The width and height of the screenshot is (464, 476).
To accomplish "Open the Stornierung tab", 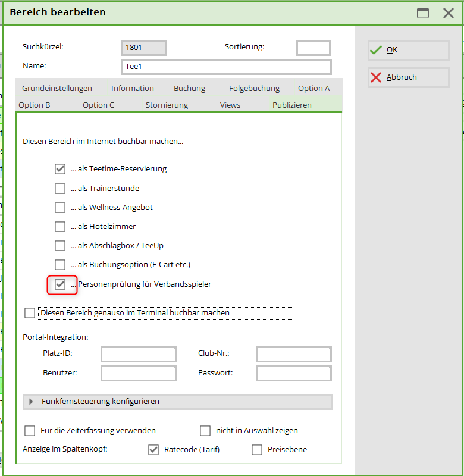I will (167, 105).
